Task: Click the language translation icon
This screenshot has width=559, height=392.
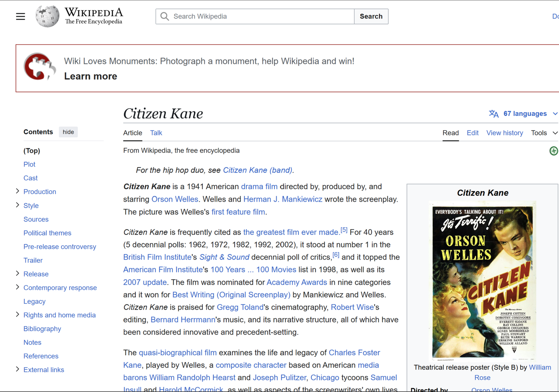Action: pos(493,114)
